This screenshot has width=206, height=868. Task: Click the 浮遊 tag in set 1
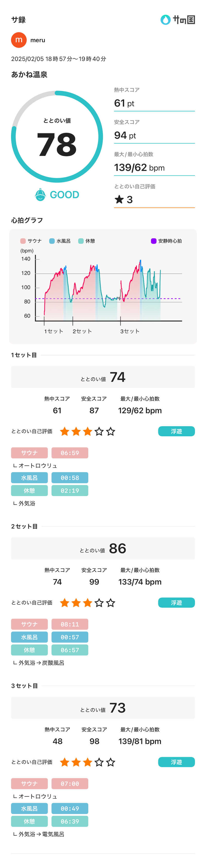176,431
